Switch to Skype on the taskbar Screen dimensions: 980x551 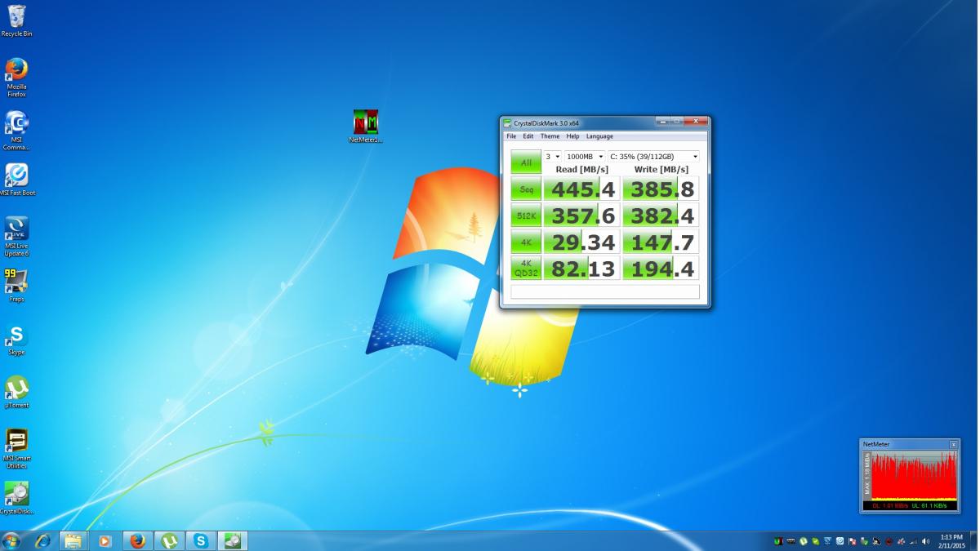(x=200, y=540)
